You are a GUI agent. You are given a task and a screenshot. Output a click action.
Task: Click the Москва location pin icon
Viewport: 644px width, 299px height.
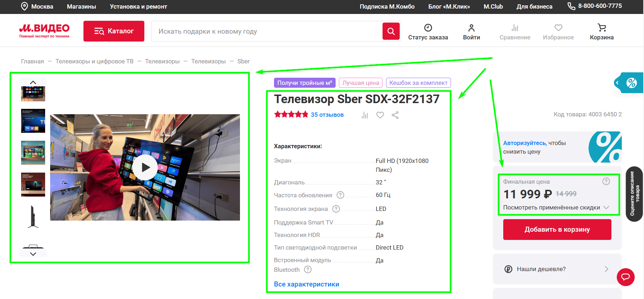coord(24,6)
